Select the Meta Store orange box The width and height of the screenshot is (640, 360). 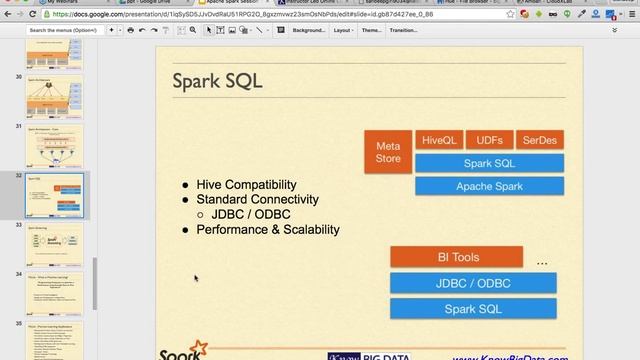pyautogui.click(x=388, y=152)
